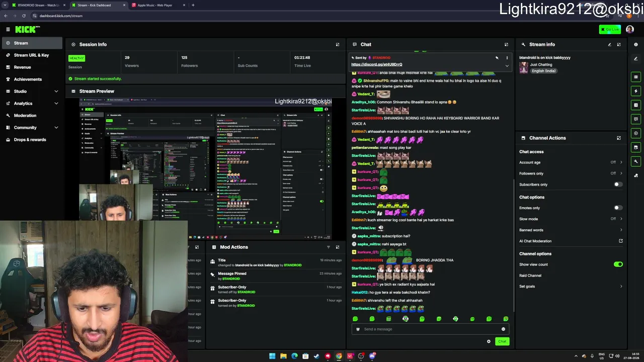Open Set goals settings
The width and height of the screenshot is (644, 362).
pyautogui.click(x=571, y=286)
